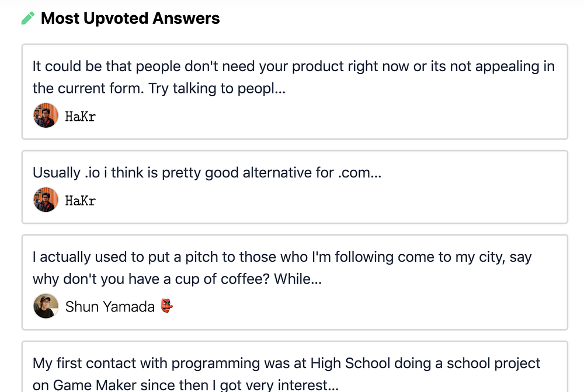The width and height of the screenshot is (584, 392).
Task: Visit HaKr's username under the product answer
Action: point(81,117)
